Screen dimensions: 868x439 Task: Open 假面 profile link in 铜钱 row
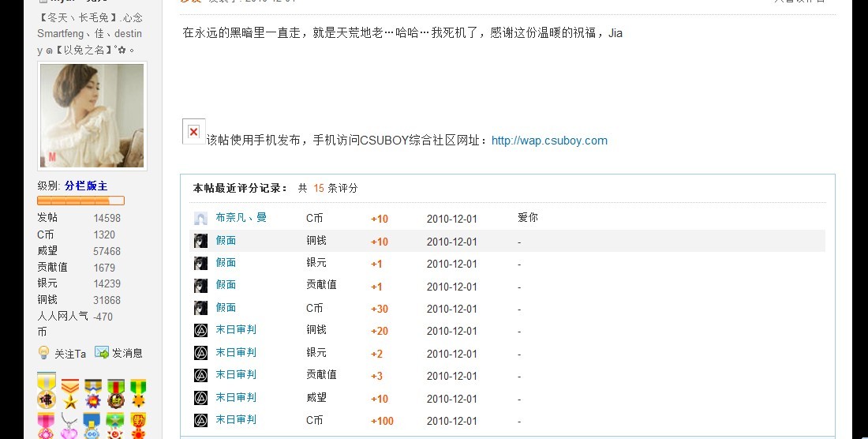tap(226, 241)
